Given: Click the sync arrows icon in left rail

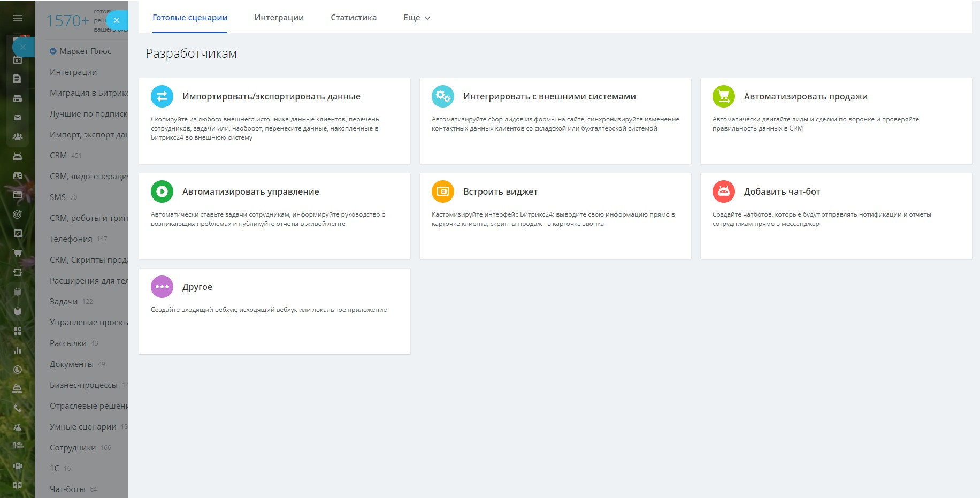Looking at the screenshot, I should pyautogui.click(x=18, y=272).
